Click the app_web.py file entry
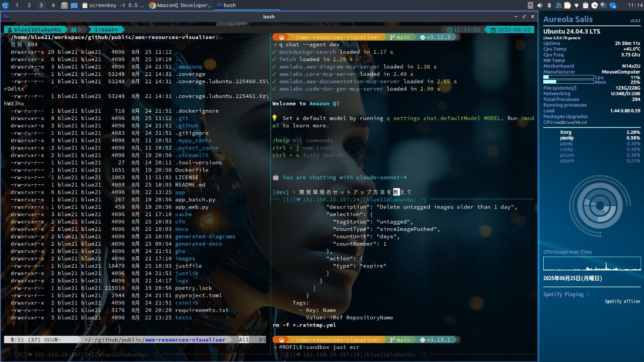The image size is (644, 362). tap(192, 207)
